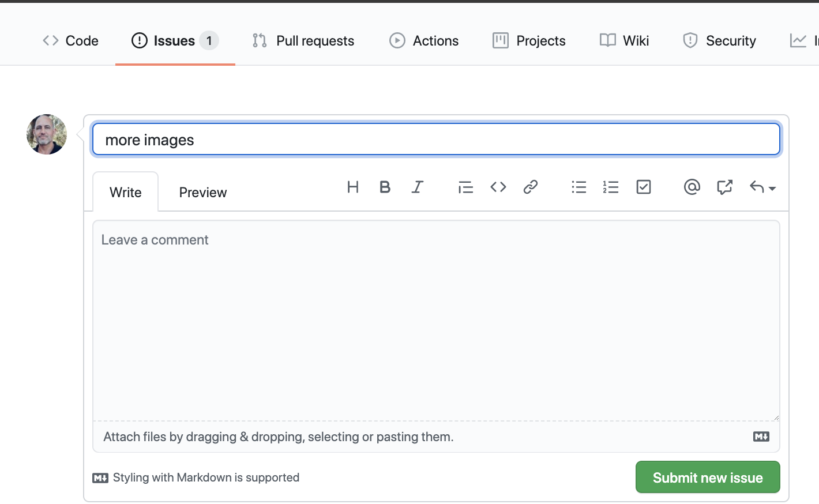819x504 pixels.
Task: Add a numbered list
Action: [611, 187]
